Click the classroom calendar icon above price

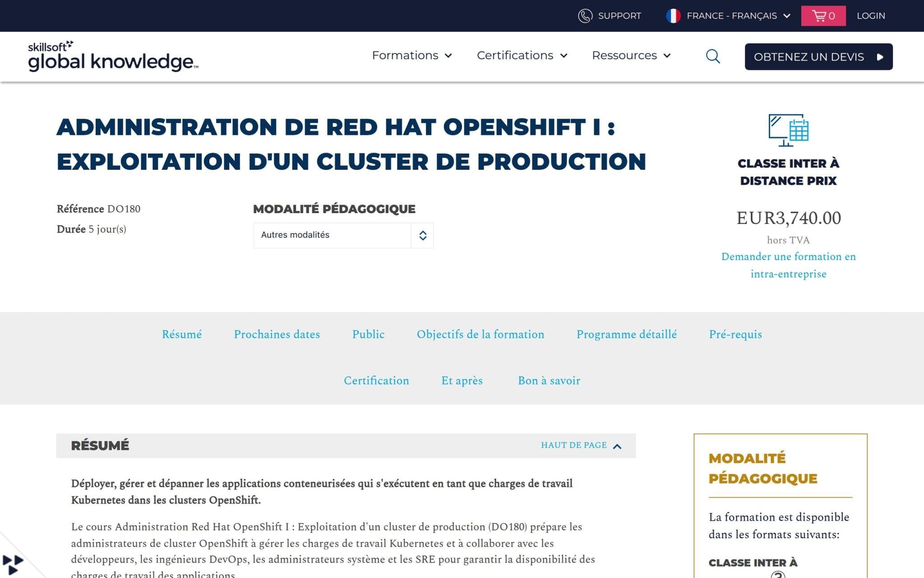pyautogui.click(x=789, y=130)
